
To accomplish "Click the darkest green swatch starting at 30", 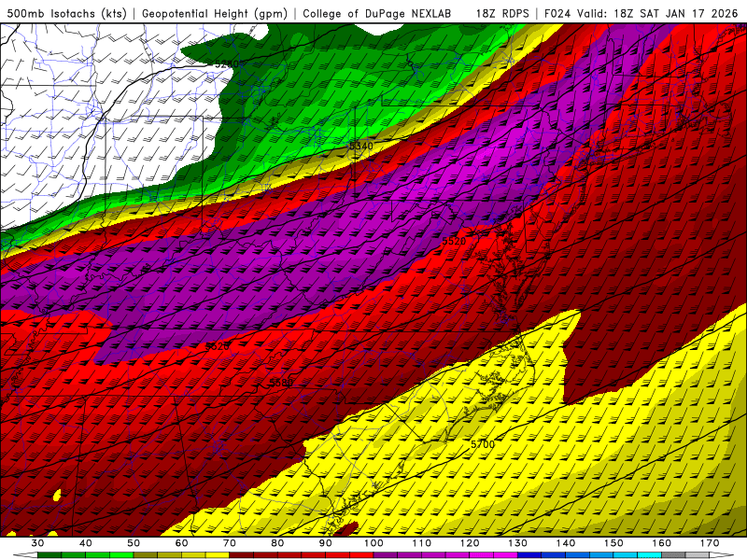I will pyautogui.click(x=49, y=556).
